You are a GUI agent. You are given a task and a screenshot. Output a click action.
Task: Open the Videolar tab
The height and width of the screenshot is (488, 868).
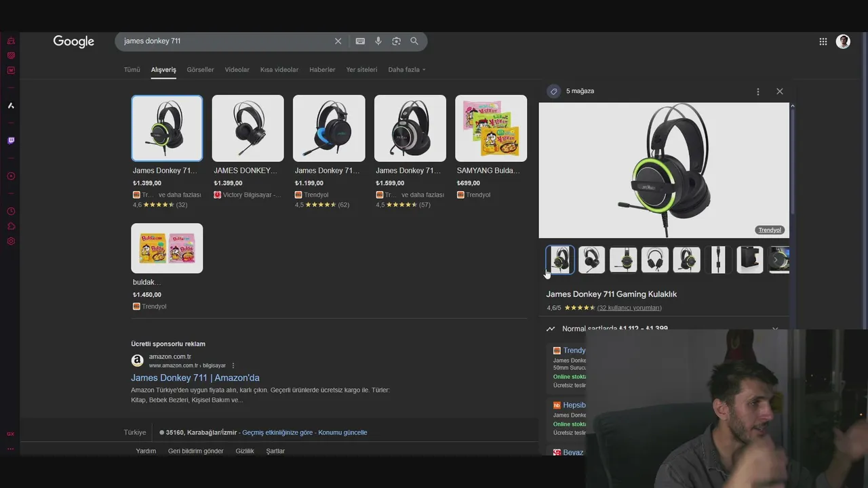tap(237, 70)
